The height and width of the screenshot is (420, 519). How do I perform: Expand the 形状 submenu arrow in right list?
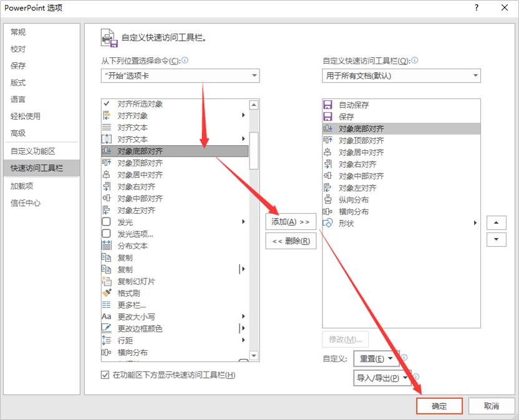pos(475,223)
